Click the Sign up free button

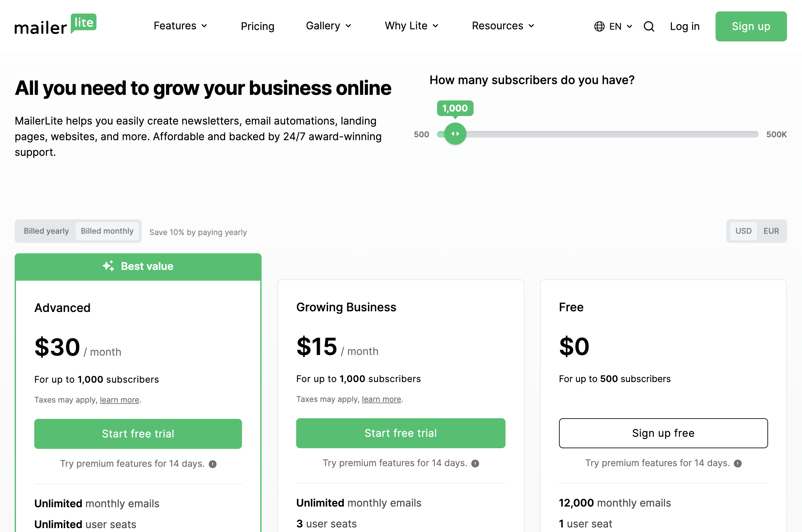tap(663, 433)
